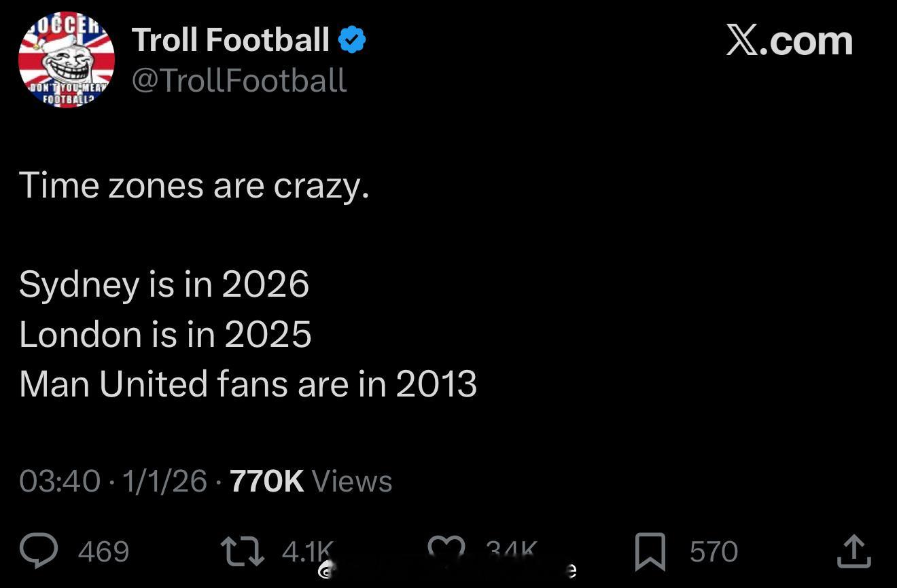The width and height of the screenshot is (897, 588).
Task: Click the X.com logo watermark
Action: pyautogui.click(x=789, y=40)
